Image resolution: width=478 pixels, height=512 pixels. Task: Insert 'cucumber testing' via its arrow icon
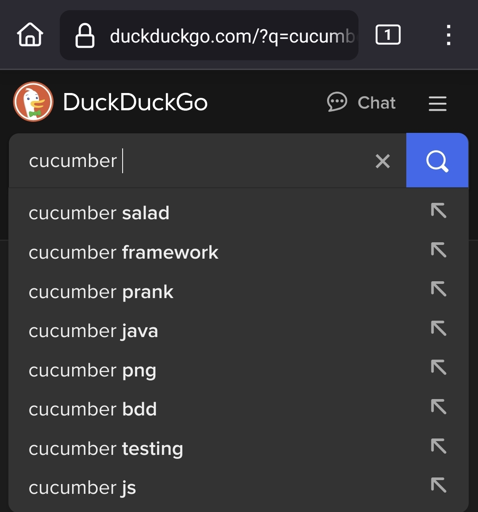tap(438, 446)
